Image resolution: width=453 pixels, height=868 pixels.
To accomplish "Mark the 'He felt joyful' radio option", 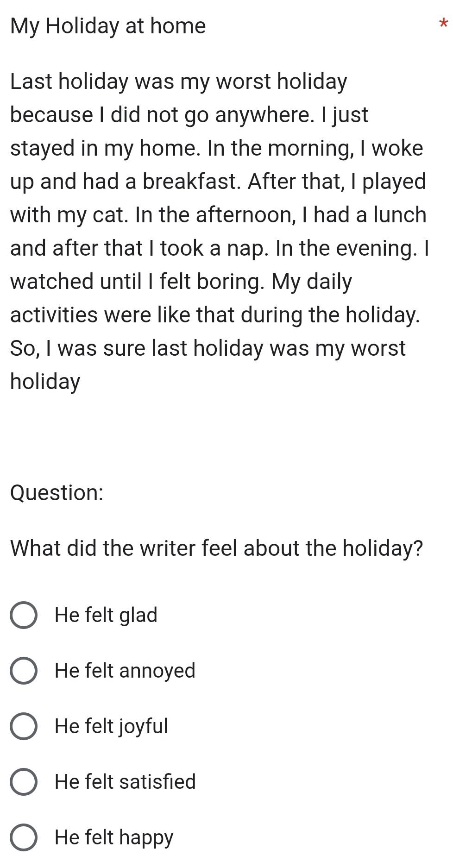I will click(x=23, y=726).
